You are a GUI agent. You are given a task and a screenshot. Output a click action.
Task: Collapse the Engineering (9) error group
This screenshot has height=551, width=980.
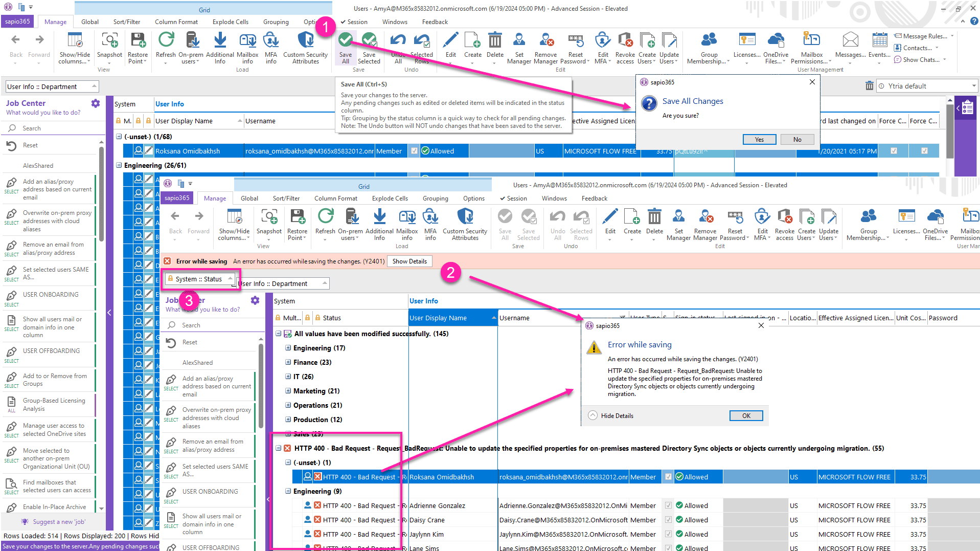pos(287,491)
